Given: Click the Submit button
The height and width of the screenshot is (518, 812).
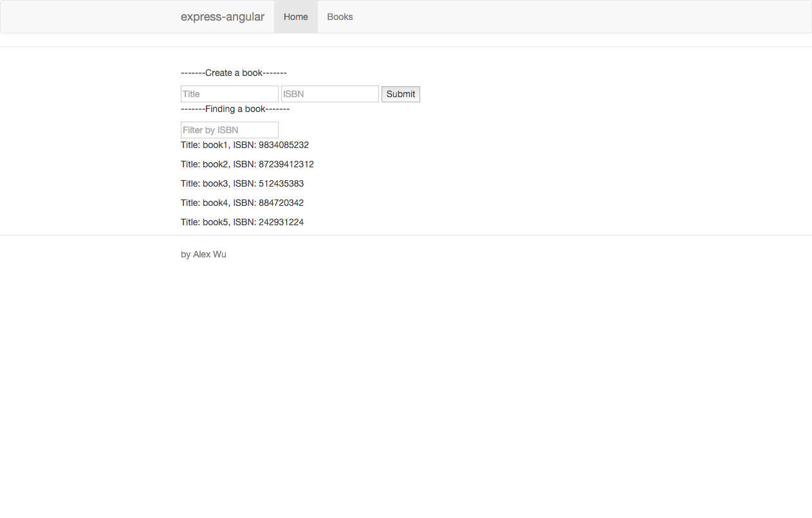Looking at the screenshot, I should (x=401, y=94).
